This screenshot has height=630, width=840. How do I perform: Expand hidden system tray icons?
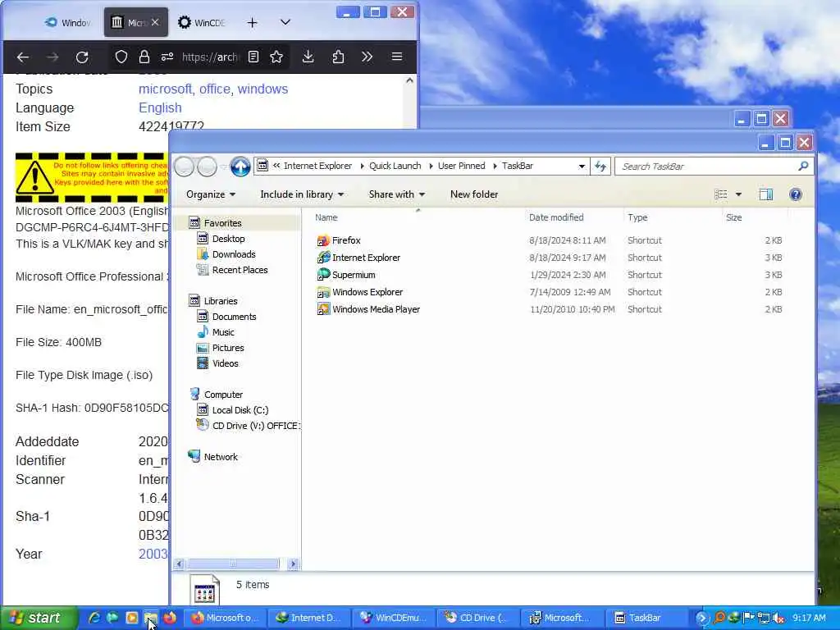(701, 619)
